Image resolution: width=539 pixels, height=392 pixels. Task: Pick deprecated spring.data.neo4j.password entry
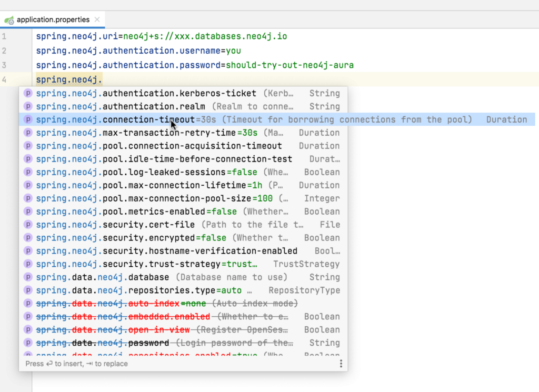183,343
